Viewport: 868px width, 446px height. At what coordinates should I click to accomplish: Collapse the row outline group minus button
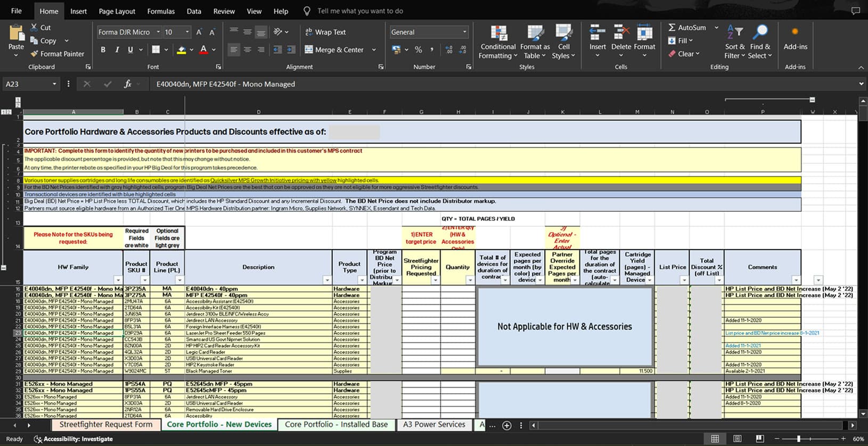4,268
